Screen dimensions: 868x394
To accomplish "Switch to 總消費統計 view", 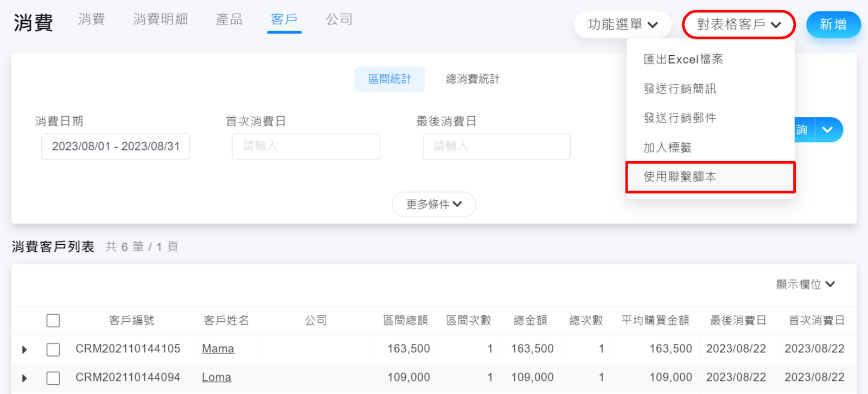I will 473,79.
